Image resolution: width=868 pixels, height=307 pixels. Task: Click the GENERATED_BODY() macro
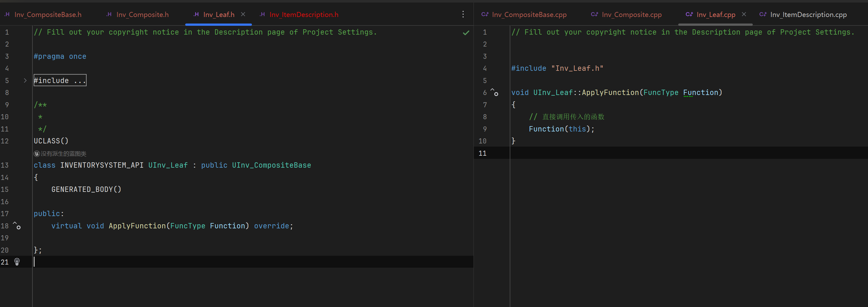tap(86, 189)
